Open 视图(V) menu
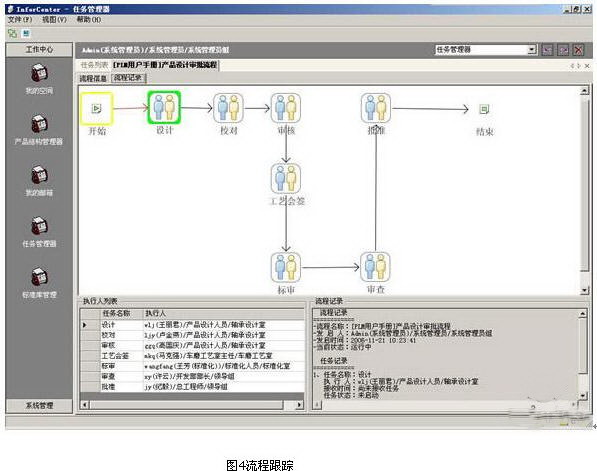 click(54, 19)
